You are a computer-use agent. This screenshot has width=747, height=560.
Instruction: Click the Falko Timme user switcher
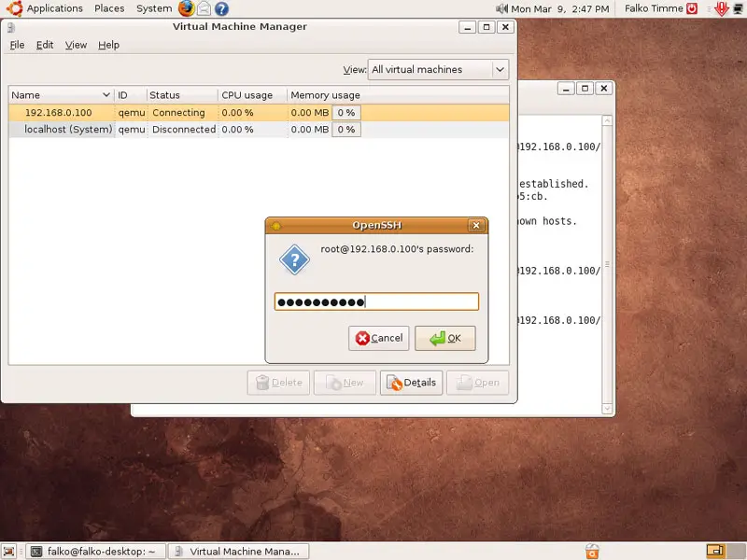pos(654,8)
